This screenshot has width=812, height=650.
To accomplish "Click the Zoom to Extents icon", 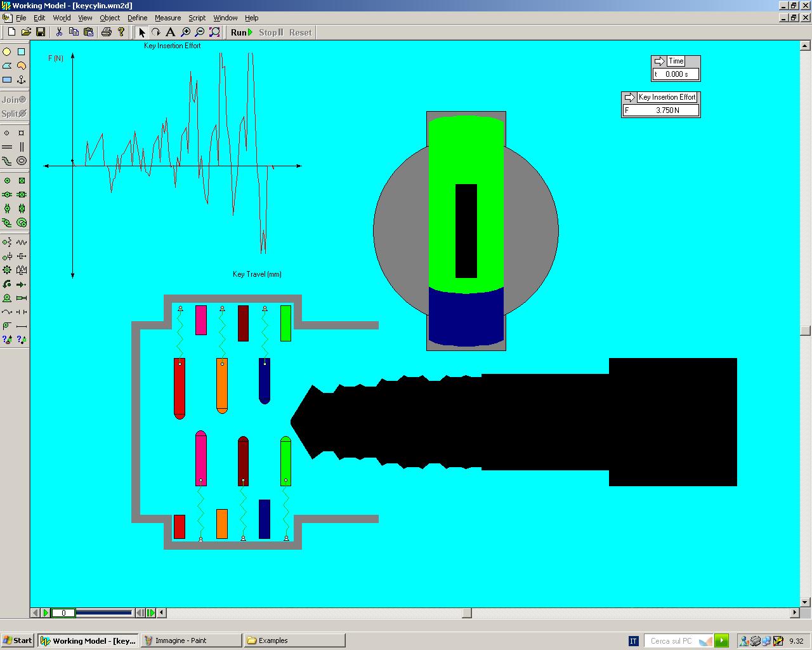I will pos(214,32).
